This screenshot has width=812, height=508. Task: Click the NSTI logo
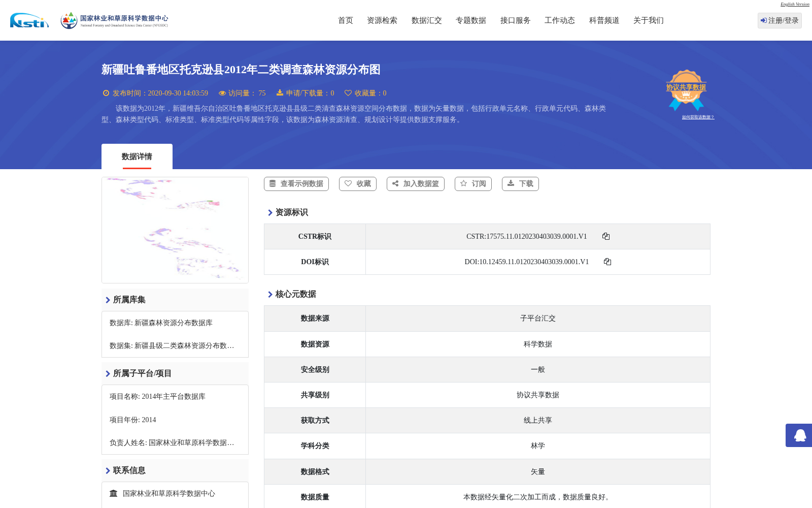(29, 20)
